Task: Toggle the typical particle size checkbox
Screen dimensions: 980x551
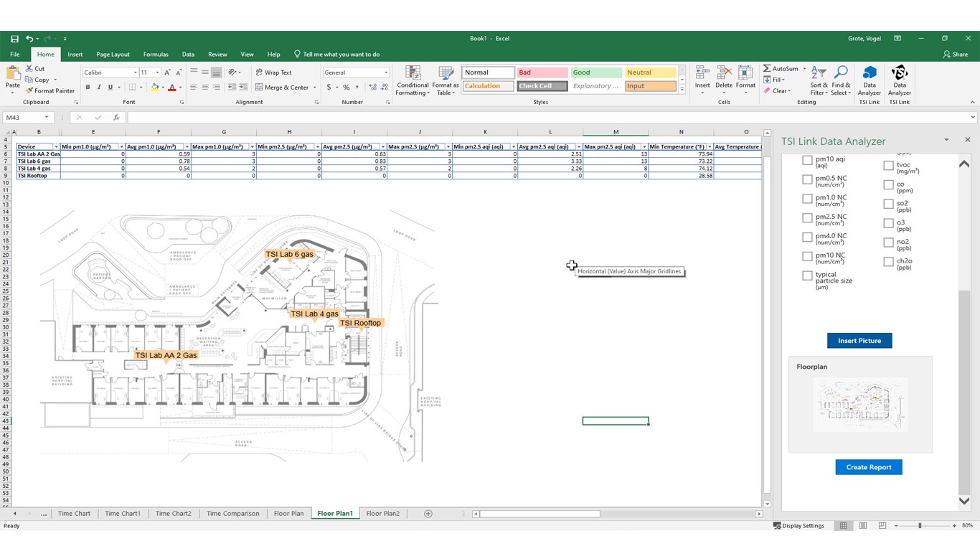Action: tap(807, 275)
